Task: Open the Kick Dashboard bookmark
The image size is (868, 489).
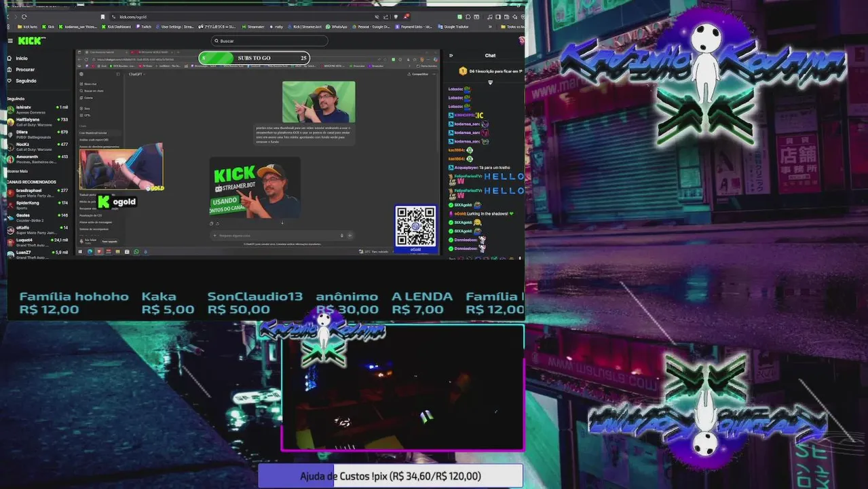Action: pyautogui.click(x=117, y=26)
